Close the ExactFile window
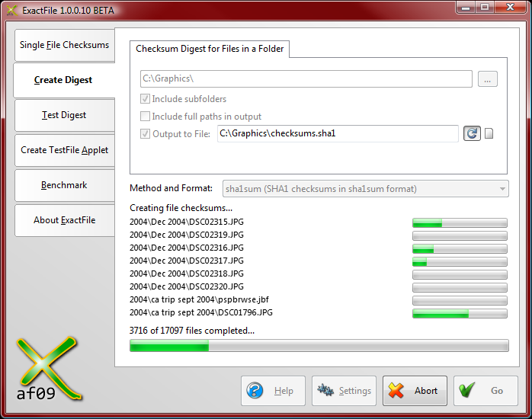 [511, 8]
